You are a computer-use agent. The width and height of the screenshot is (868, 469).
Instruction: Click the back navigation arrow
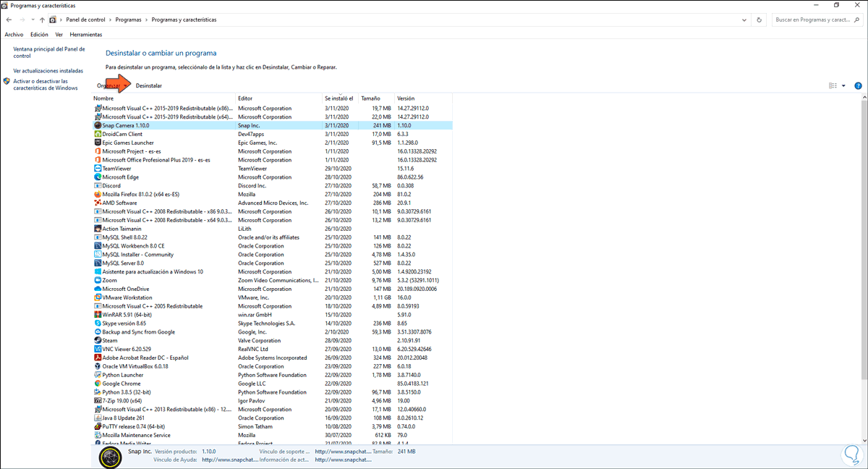tap(8, 20)
